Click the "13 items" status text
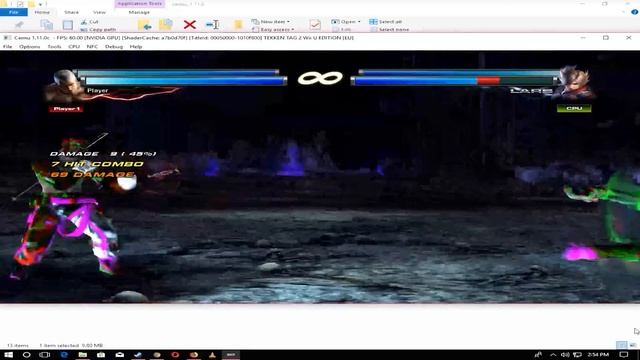The height and width of the screenshot is (360, 640). [18, 345]
